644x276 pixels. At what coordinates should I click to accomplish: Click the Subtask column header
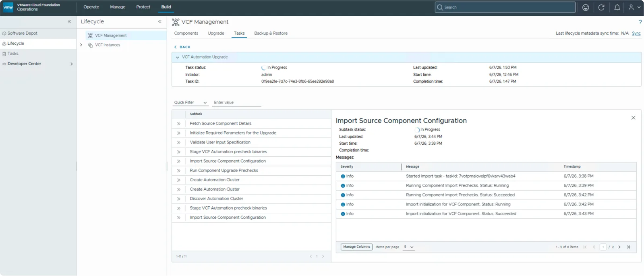196,114
